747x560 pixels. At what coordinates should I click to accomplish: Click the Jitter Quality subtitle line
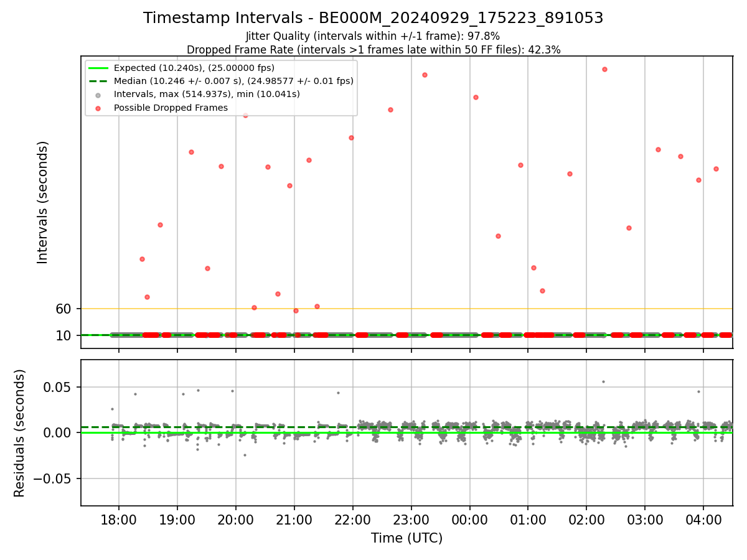pyautogui.click(x=373, y=36)
